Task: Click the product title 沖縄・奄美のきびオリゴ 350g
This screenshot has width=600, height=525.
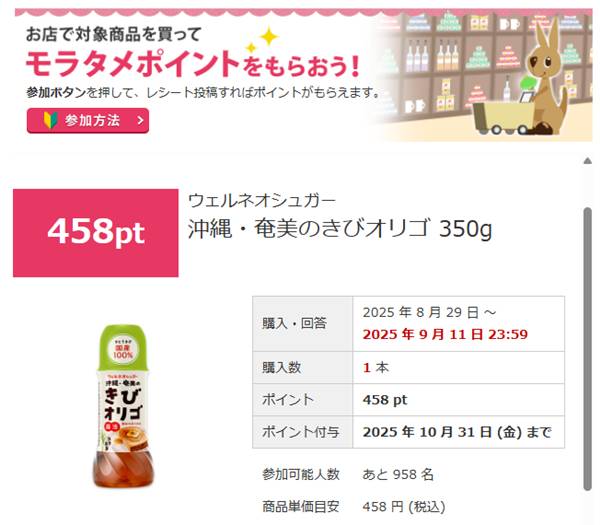Action: tap(340, 229)
